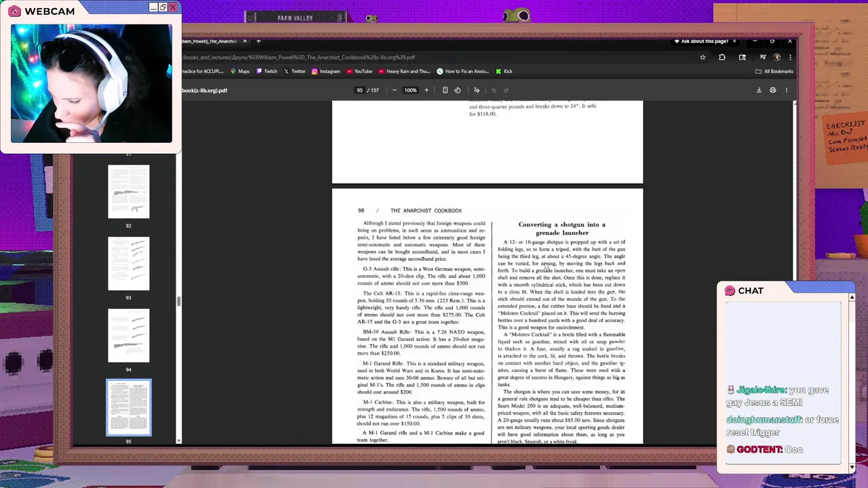Screen dimensions: 868x488
Task: Open the browser profile avatar
Action: [777, 57]
